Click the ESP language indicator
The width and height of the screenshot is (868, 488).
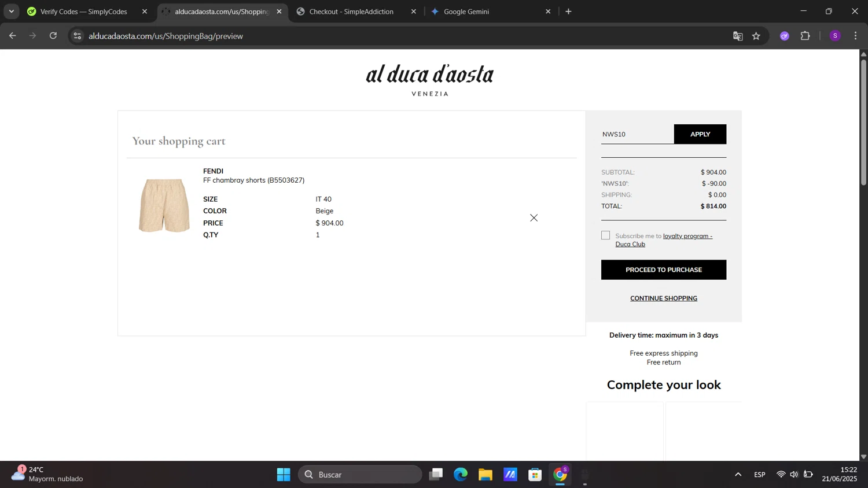[x=760, y=475]
